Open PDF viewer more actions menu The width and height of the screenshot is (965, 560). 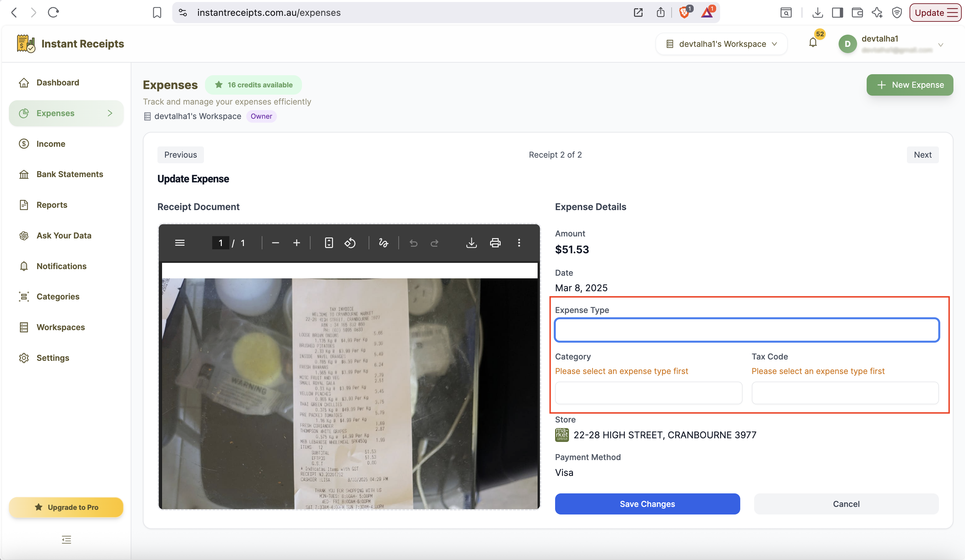pos(519,243)
